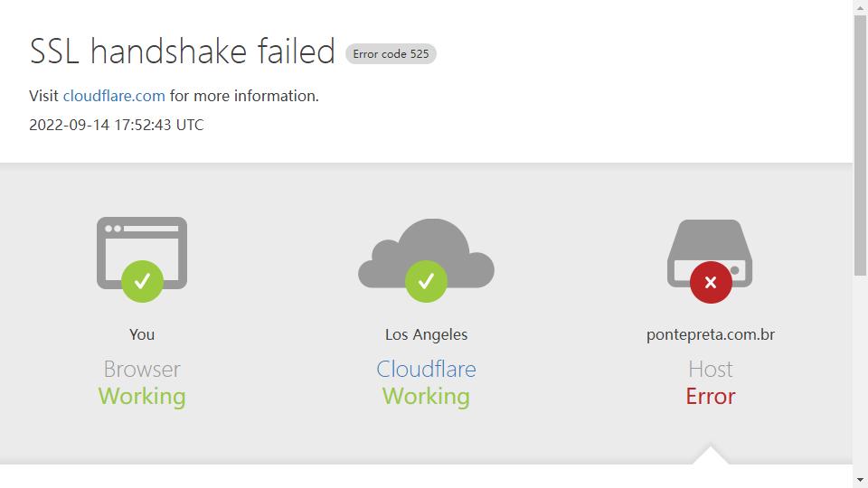Viewport: 868px width, 488px height.
Task: Click the white pointer triangle below Host
Action: pyautogui.click(x=711, y=455)
